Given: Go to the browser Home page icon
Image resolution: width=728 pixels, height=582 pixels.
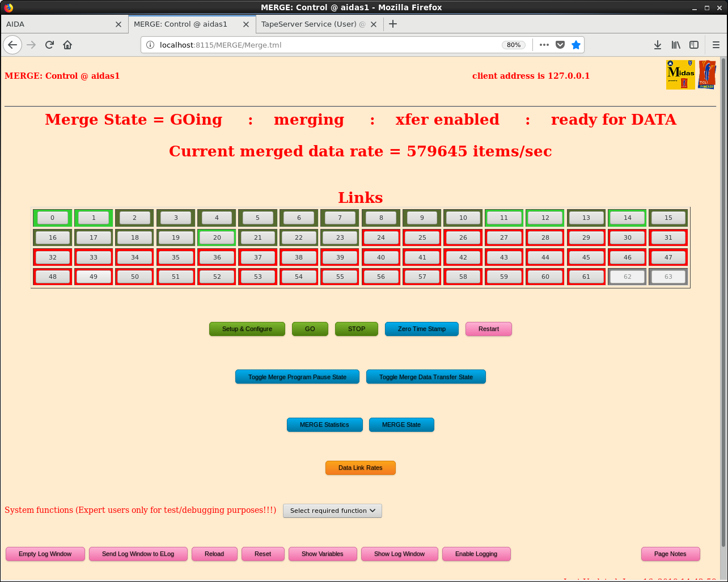Looking at the screenshot, I should pyautogui.click(x=67, y=45).
